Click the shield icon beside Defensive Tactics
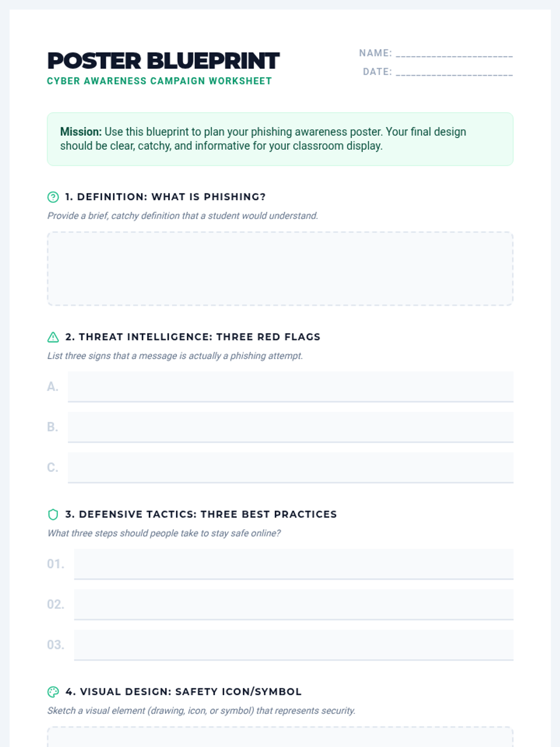The height and width of the screenshot is (747, 560). pyautogui.click(x=53, y=514)
